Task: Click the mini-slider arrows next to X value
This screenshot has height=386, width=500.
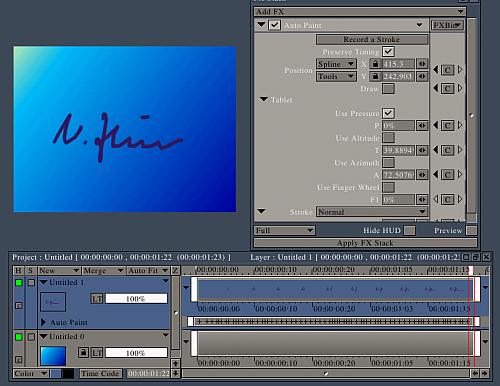Action: click(x=422, y=64)
